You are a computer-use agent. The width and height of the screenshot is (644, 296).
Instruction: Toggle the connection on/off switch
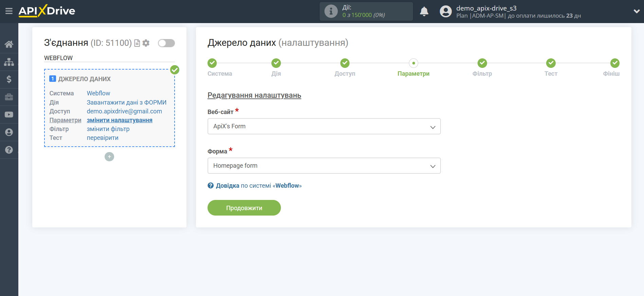tap(166, 43)
